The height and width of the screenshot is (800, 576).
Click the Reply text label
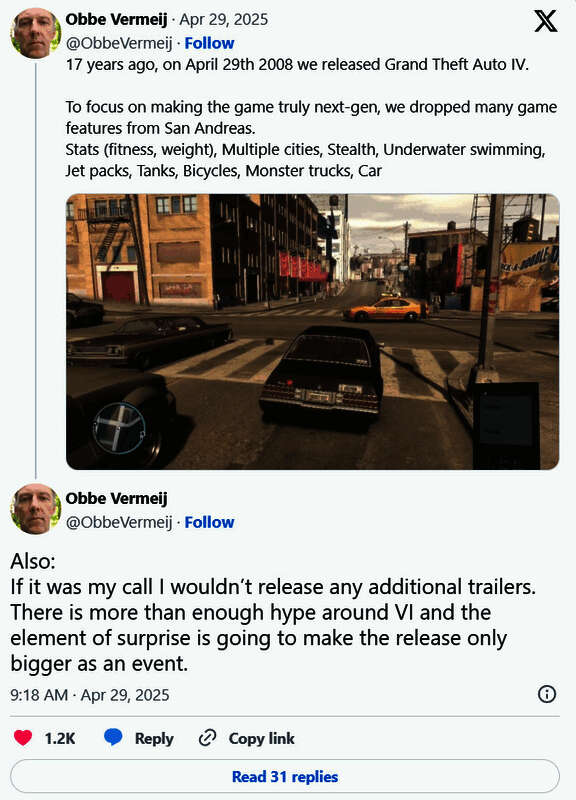(x=154, y=738)
